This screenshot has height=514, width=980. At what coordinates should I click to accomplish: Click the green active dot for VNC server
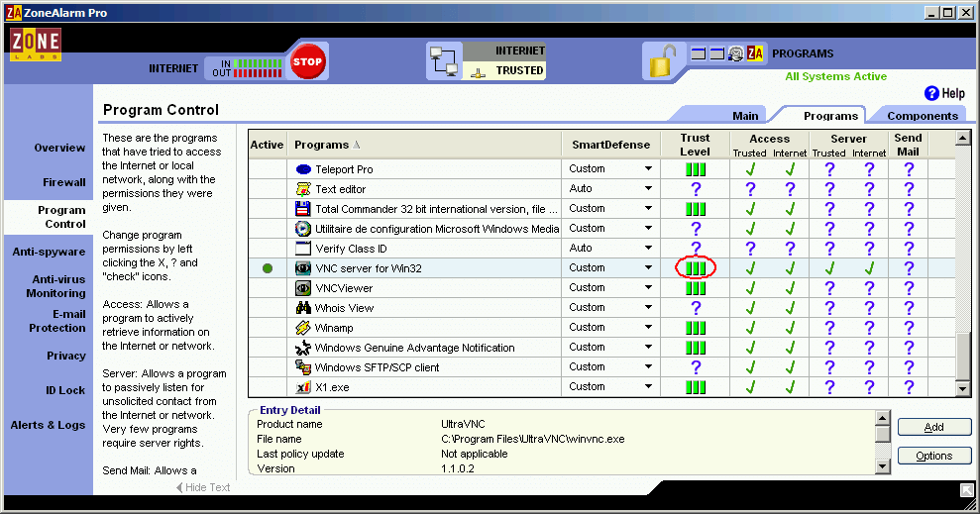tap(268, 268)
